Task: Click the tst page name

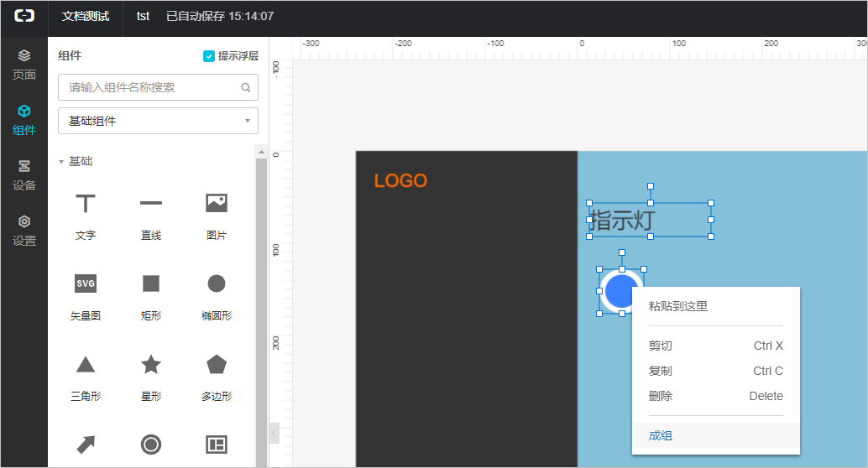Action: click(x=143, y=16)
